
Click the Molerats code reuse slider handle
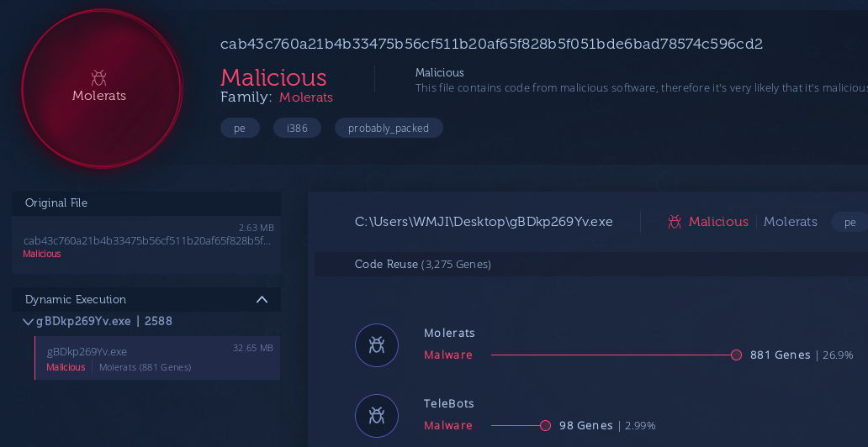point(736,355)
